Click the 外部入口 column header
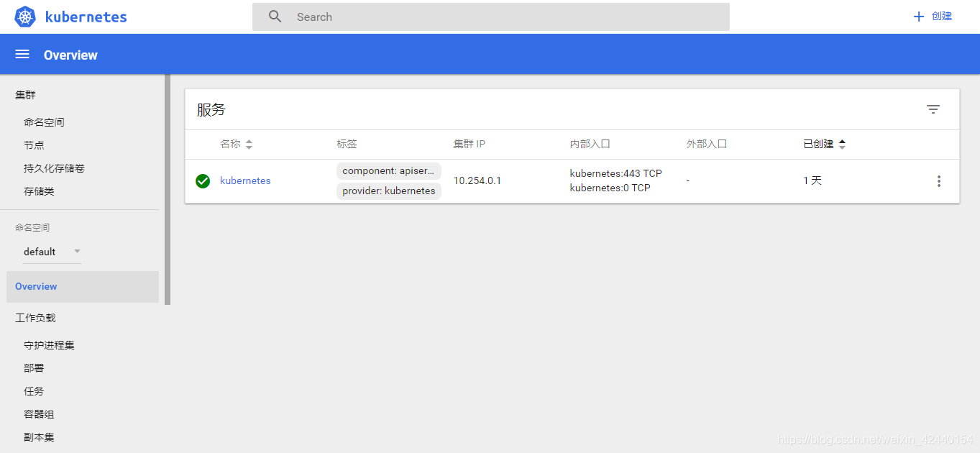Image resolution: width=980 pixels, height=453 pixels. pyautogui.click(x=707, y=144)
